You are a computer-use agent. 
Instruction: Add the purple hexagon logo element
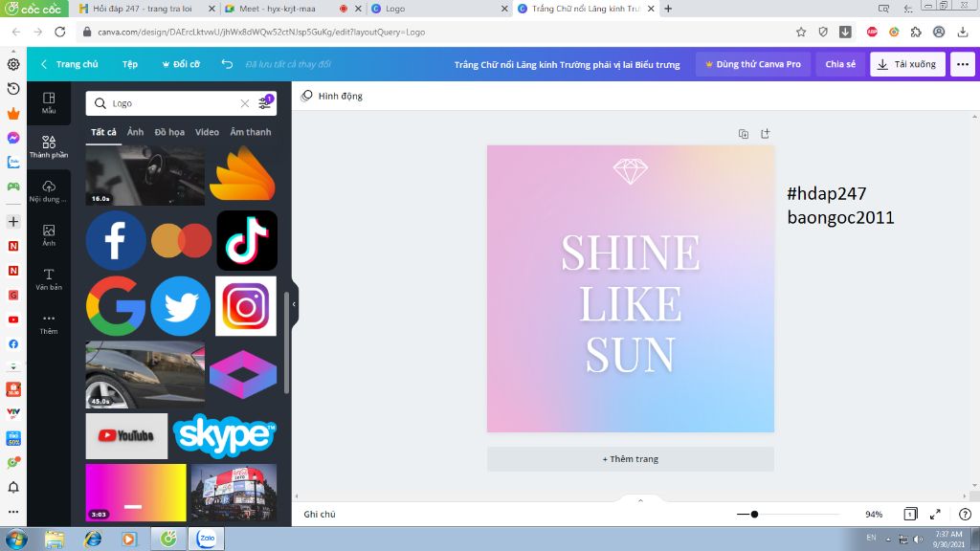[243, 375]
